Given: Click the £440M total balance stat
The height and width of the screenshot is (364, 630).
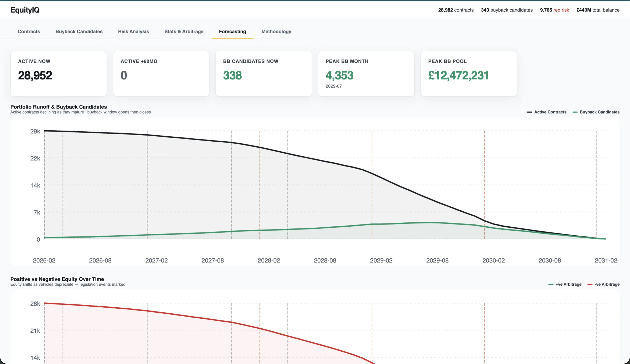Looking at the screenshot, I should click(x=598, y=10).
